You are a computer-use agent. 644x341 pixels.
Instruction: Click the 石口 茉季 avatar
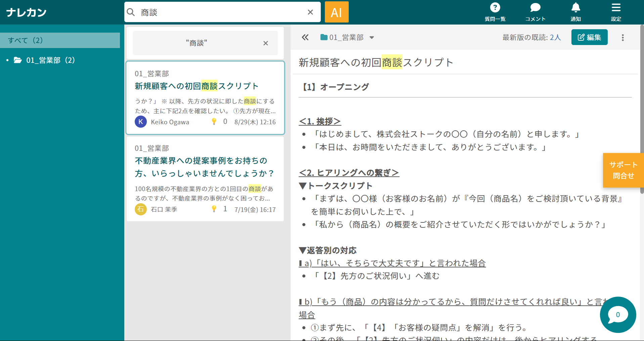[x=141, y=209]
